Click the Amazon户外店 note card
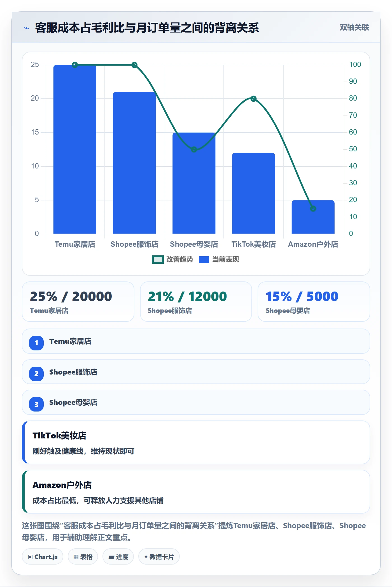392x587 pixels. point(196,492)
